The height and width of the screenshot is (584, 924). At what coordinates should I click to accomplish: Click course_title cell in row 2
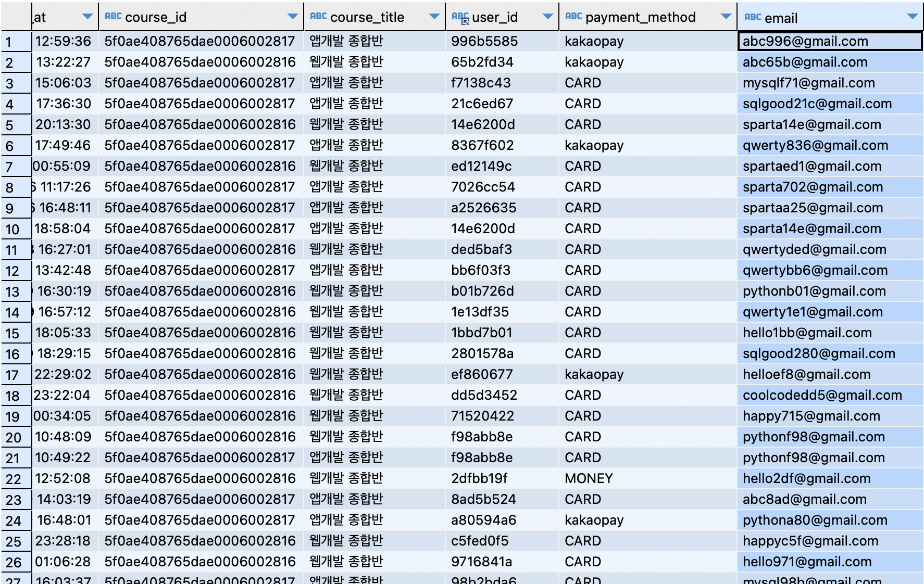click(x=374, y=62)
